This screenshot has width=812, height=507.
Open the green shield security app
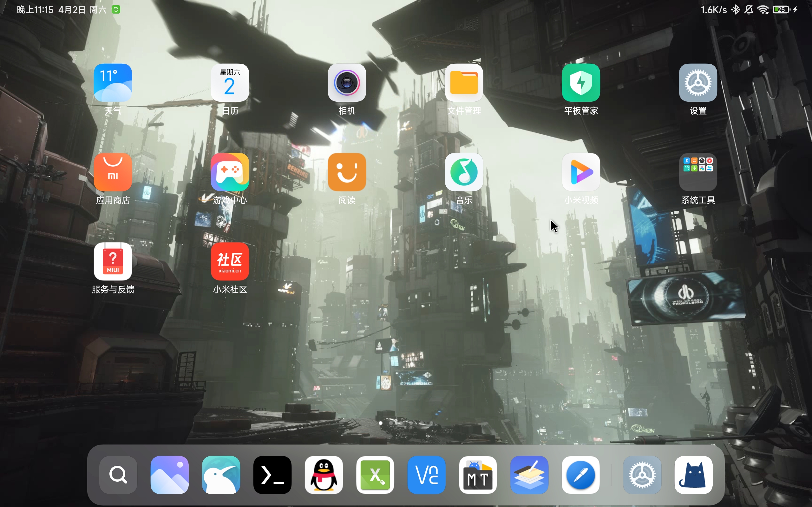pyautogui.click(x=581, y=82)
